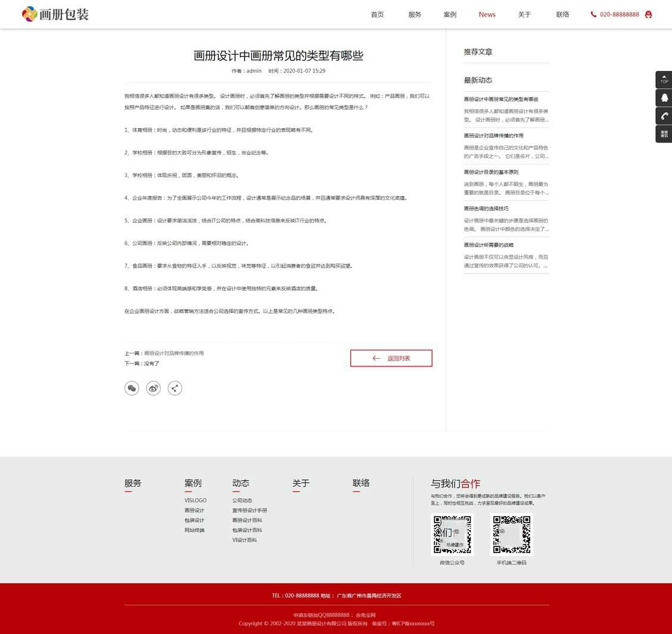672x634 pixels.
Task: Click the generic share icon below article
Action: pos(175,389)
